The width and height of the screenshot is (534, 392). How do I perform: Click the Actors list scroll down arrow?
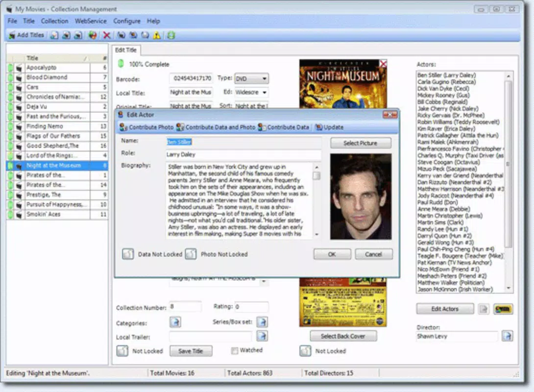[x=509, y=289]
